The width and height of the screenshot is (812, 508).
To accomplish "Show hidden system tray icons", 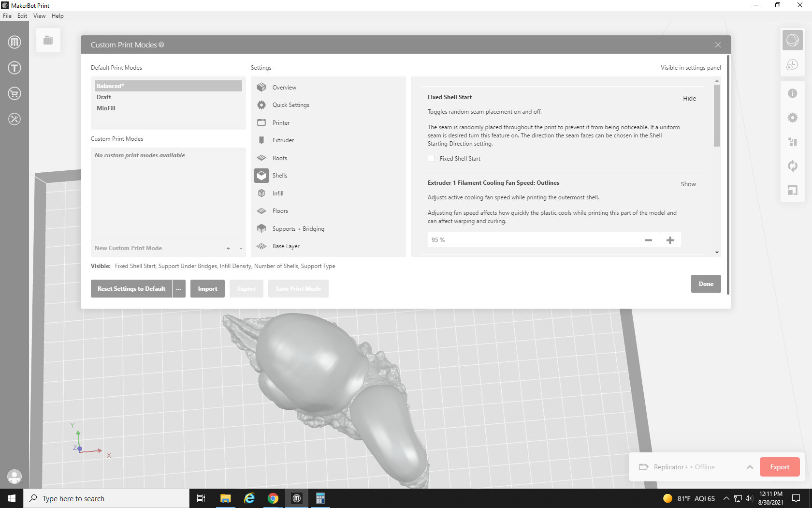I will point(726,498).
